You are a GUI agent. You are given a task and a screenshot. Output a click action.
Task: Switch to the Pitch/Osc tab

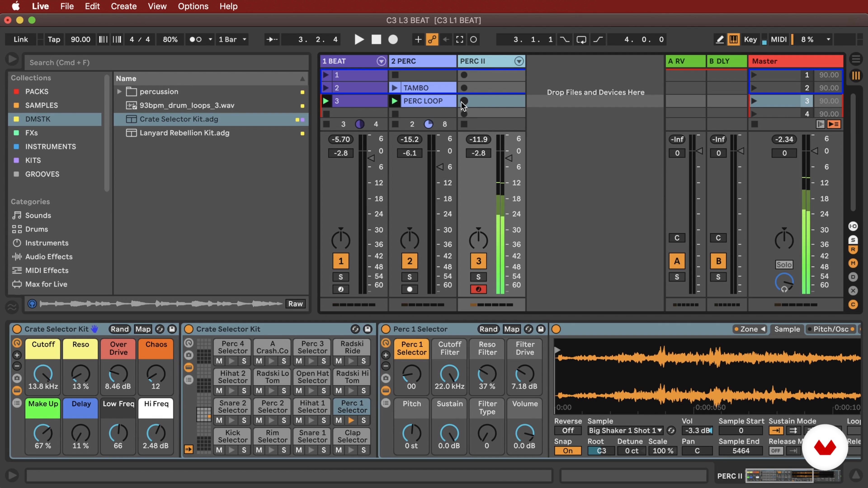[831, 329]
